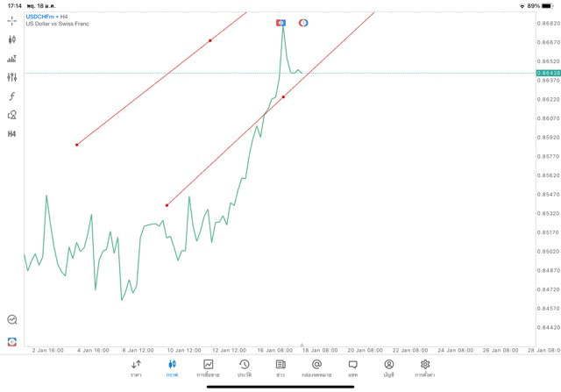This screenshot has height=392, width=561.
Task: Activate the crosshair tool
Action: point(12,20)
